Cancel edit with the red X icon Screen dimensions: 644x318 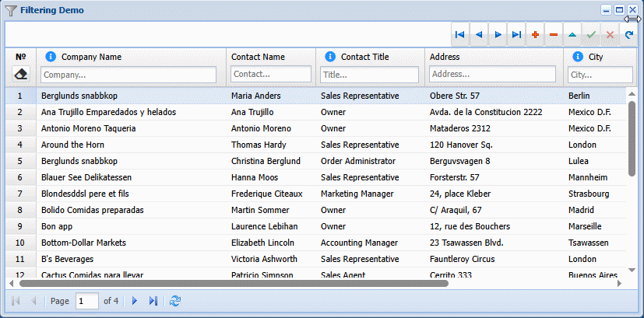pyautogui.click(x=610, y=35)
